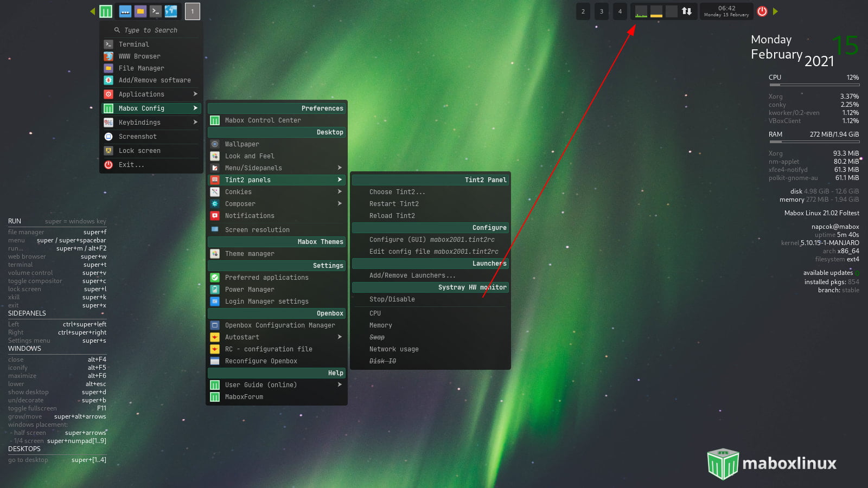Expand the Applications submenu

point(142,94)
